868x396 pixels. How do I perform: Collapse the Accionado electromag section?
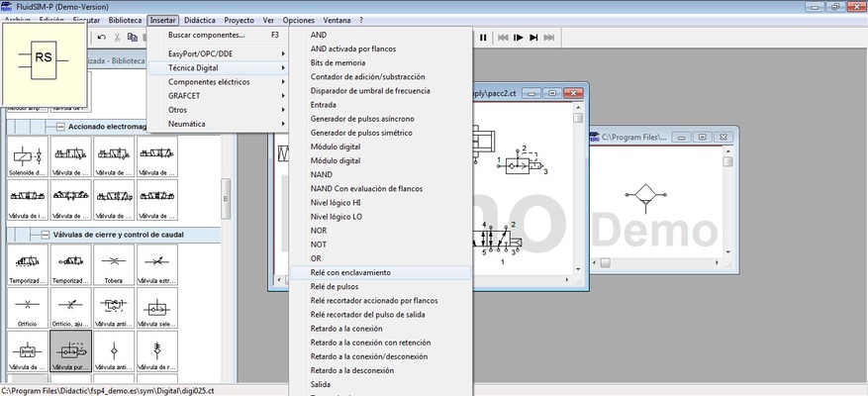click(x=59, y=127)
